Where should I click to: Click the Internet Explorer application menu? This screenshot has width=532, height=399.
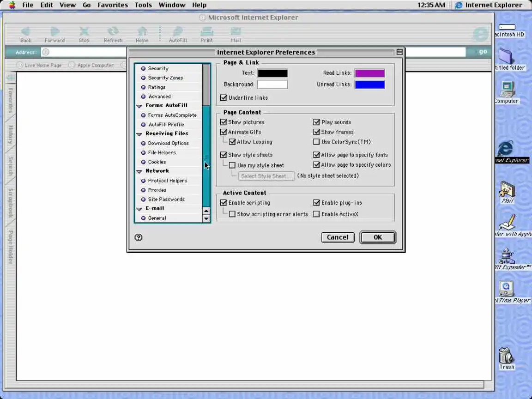coord(488,5)
